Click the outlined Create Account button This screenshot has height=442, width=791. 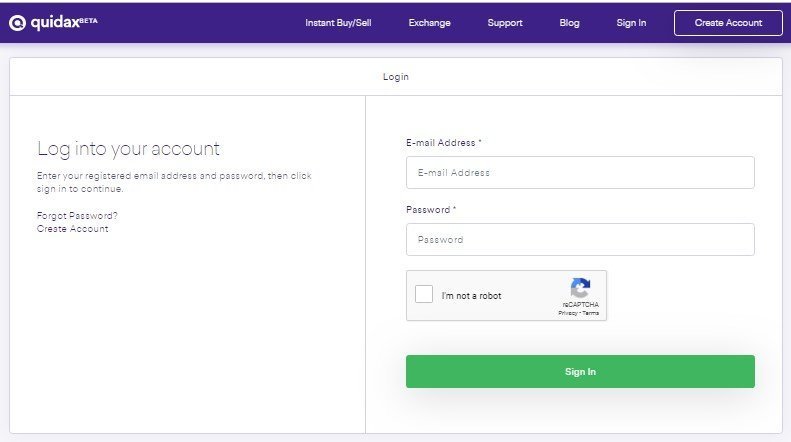728,23
